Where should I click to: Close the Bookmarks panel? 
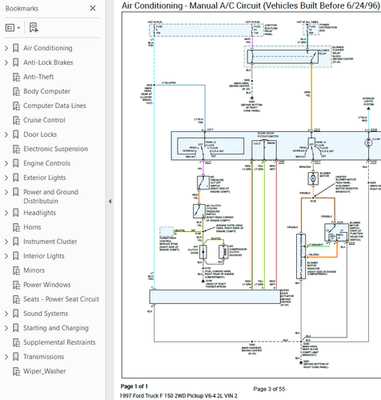93,8
